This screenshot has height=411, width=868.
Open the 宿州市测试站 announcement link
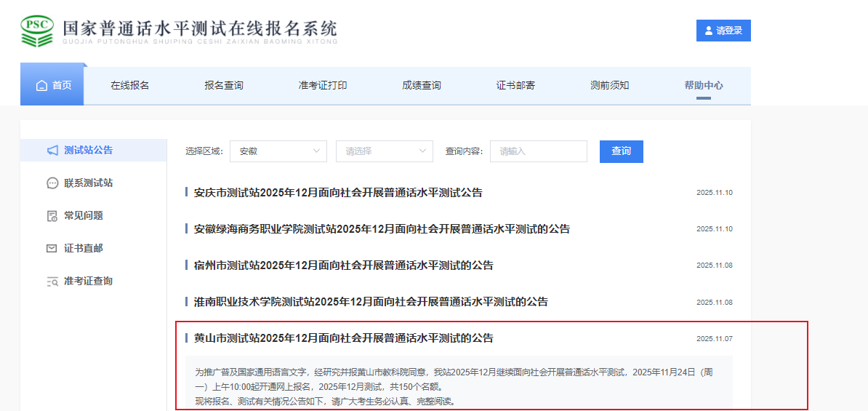click(x=343, y=266)
